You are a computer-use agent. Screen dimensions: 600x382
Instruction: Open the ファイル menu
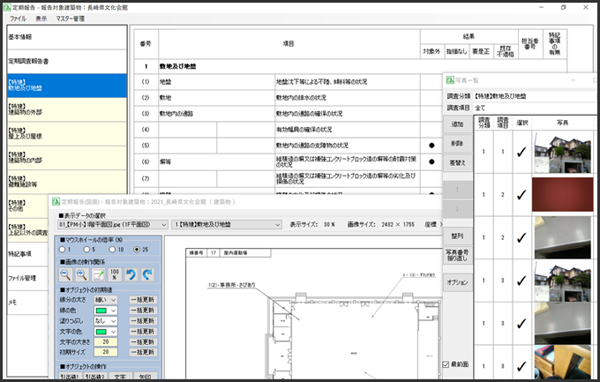click(18, 18)
